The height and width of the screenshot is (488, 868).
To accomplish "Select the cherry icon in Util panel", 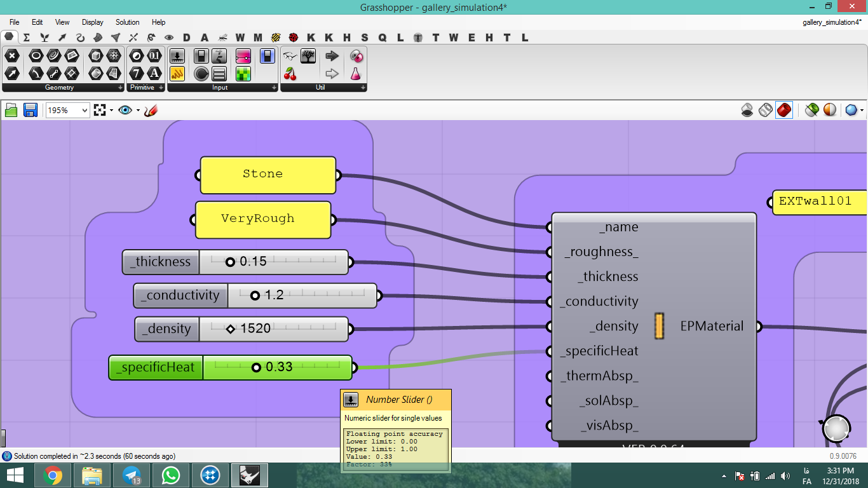I will click(x=290, y=74).
